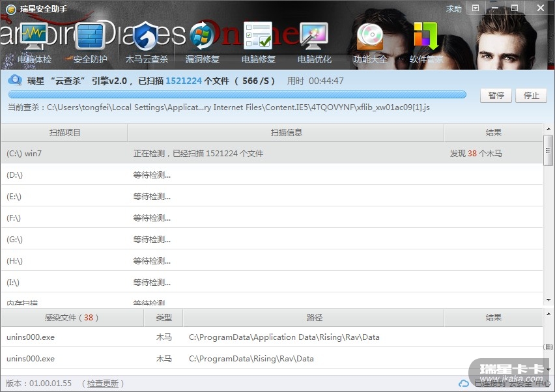
Task: Click 检查更新 check update link
Action: 103,383
